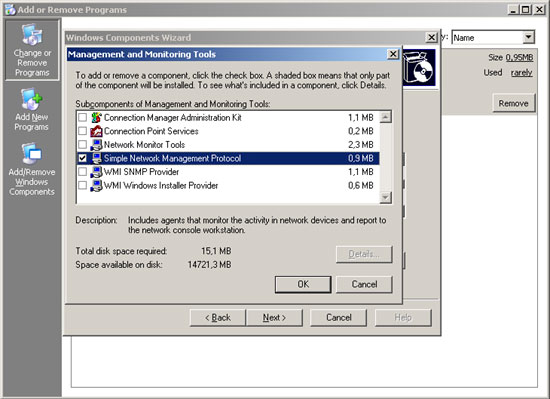Click the 2,3 MB size value
This screenshot has height=399, width=550.
pyautogui.click(x=361, y=145)
